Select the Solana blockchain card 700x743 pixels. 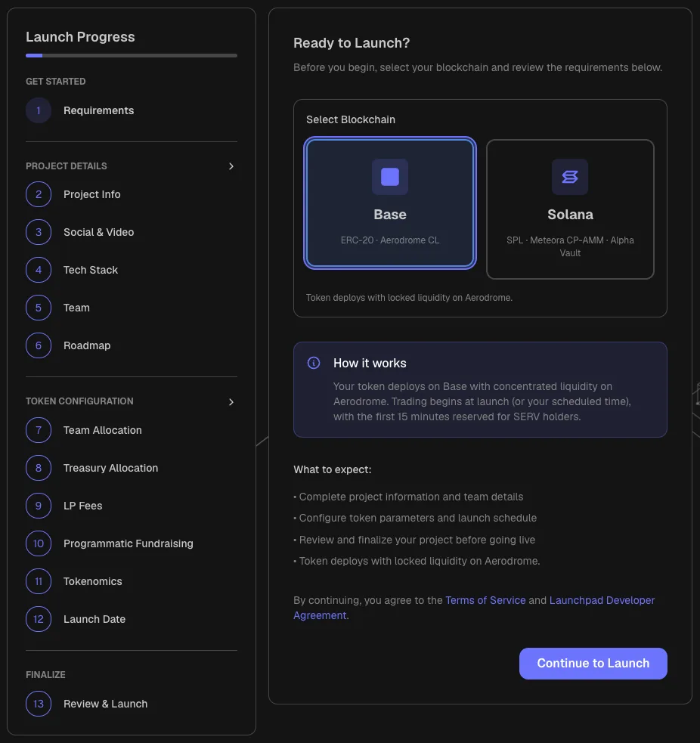pyautogui.click(x=570, y=209)
